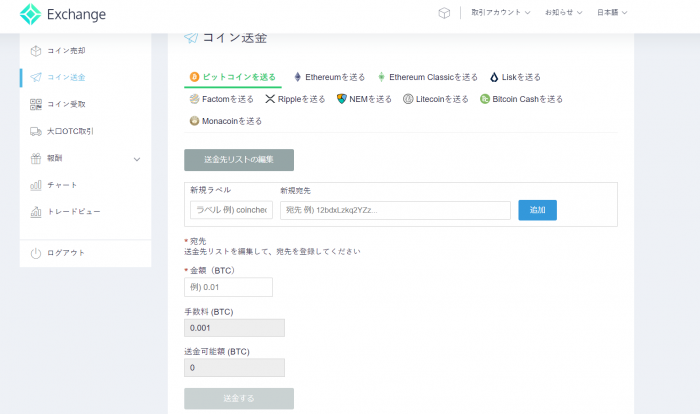This screenshot has height=414, width=700.
Task: Click the コイン売却 cube icon in the sidebar
Action: 36,51
